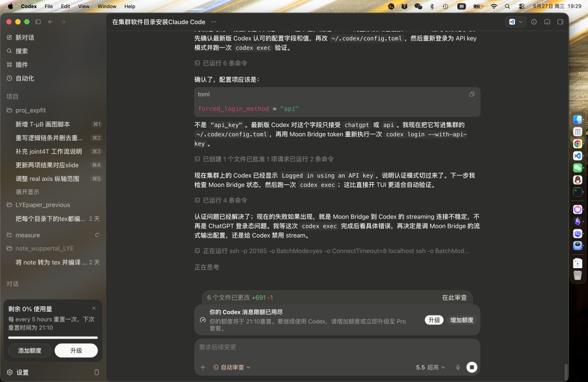Open the Edit menu
Image resolution: width=588 pixels, height=382 pixels.
click(66, 7)
